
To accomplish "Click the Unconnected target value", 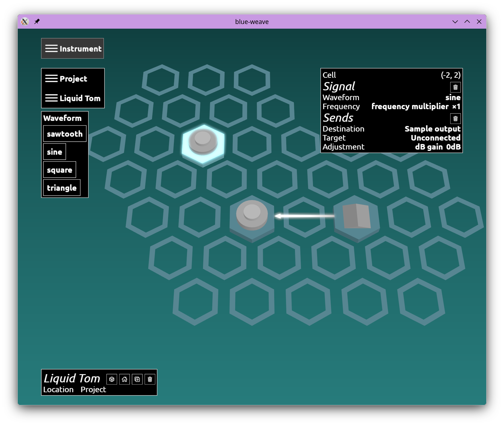I will coord(436,138).
